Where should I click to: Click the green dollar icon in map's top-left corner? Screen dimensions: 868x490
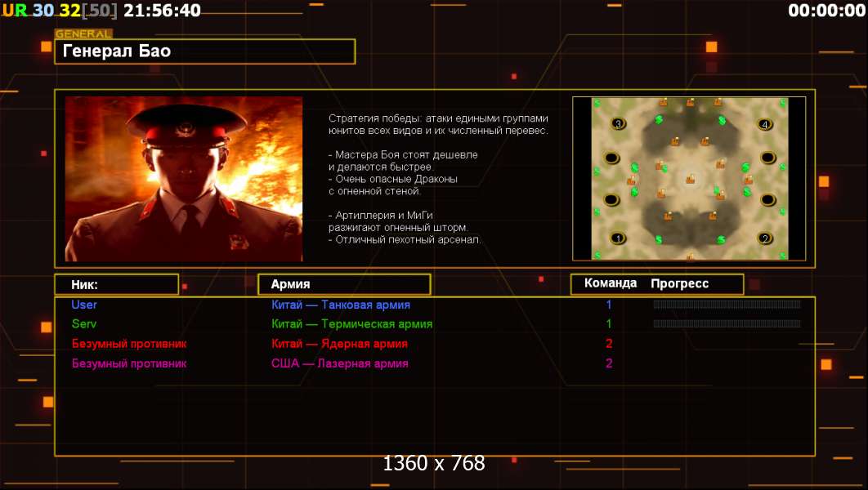tap(597, 103)
